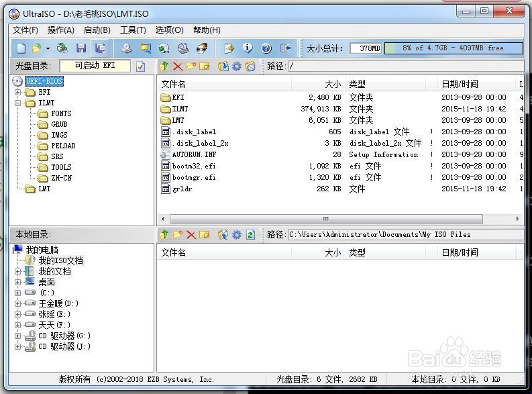Click the right arrow of horizontal scrollbar
Image resolution: width=532 pixels, height=394 pixels.
coord(517,219)
